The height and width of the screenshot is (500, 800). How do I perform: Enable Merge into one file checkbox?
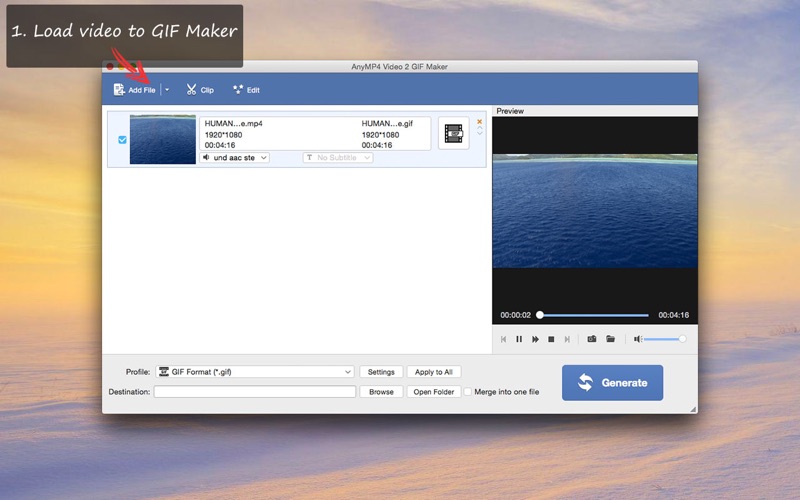(467, 392)
